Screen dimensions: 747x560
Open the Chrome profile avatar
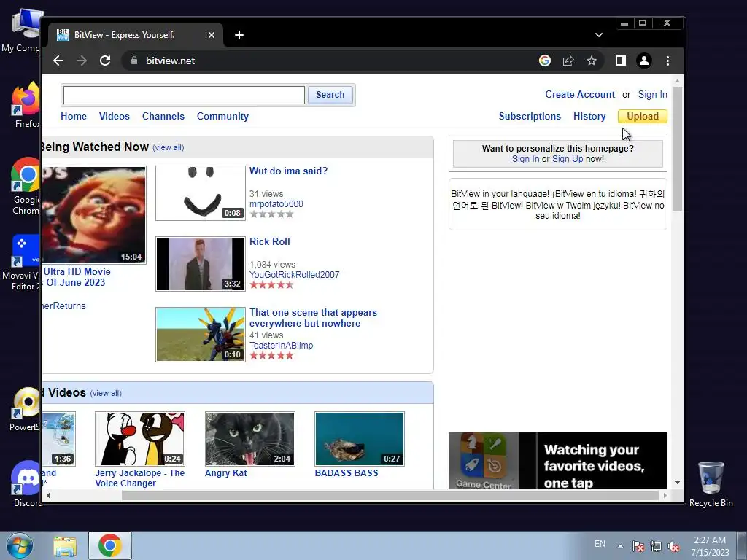(644, 61)
